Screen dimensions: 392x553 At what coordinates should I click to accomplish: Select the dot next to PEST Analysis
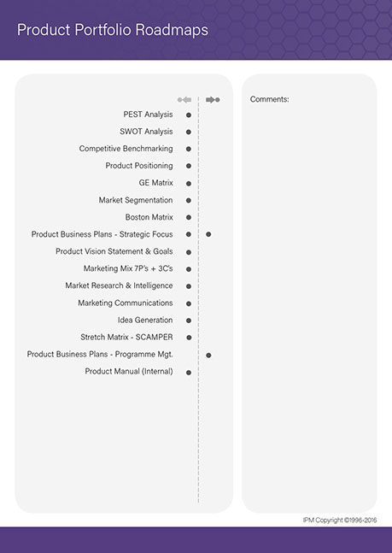point(189,115)
